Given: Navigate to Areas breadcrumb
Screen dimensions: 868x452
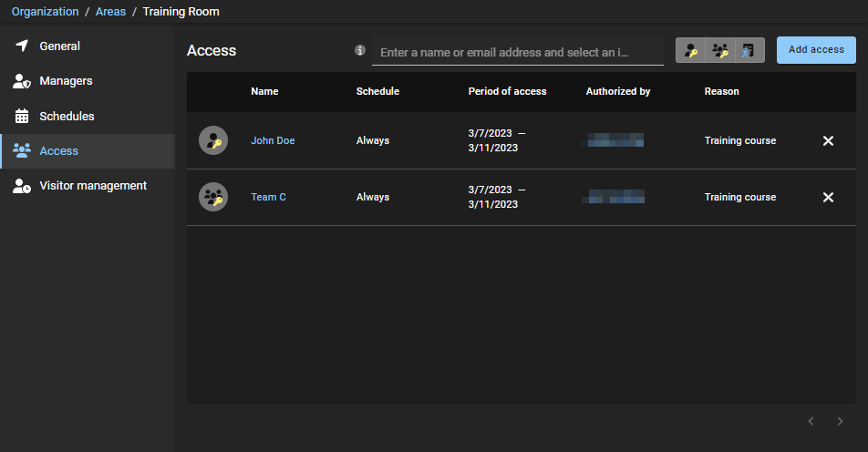Looking at the screenshot, I should pos(110,12).
